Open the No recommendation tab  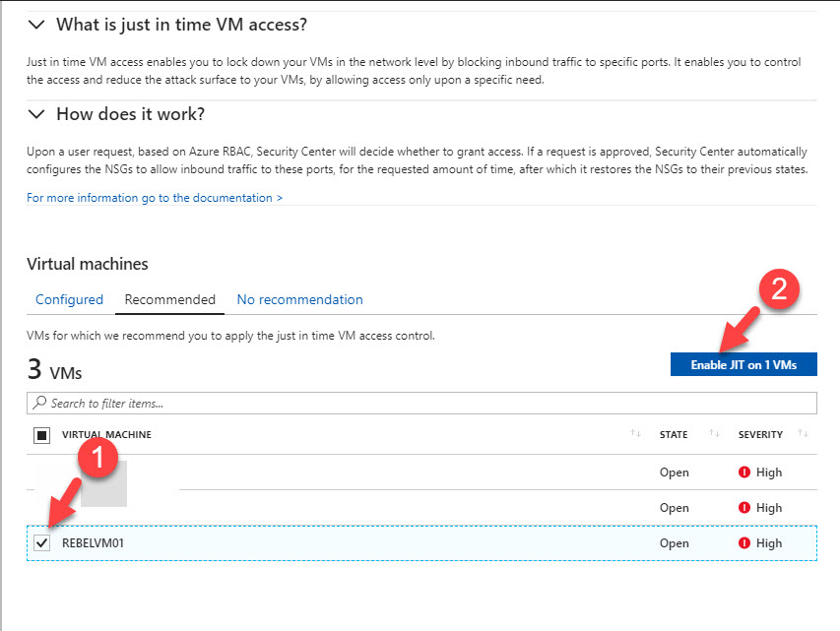coord(299,299)
